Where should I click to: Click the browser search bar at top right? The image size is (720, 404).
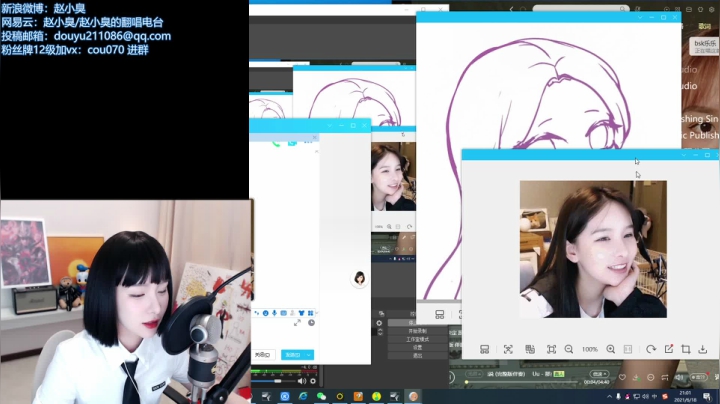pos(580,9)
